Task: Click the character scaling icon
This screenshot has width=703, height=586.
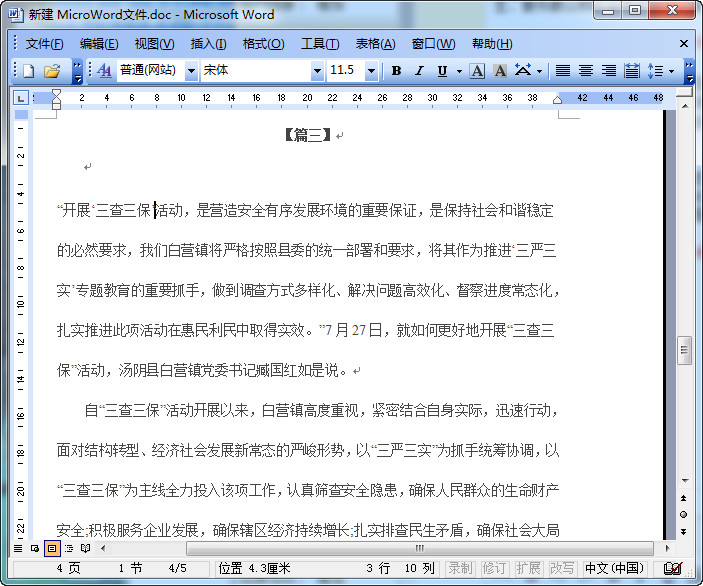Action: pyautogui.click(x=523, y=70)
